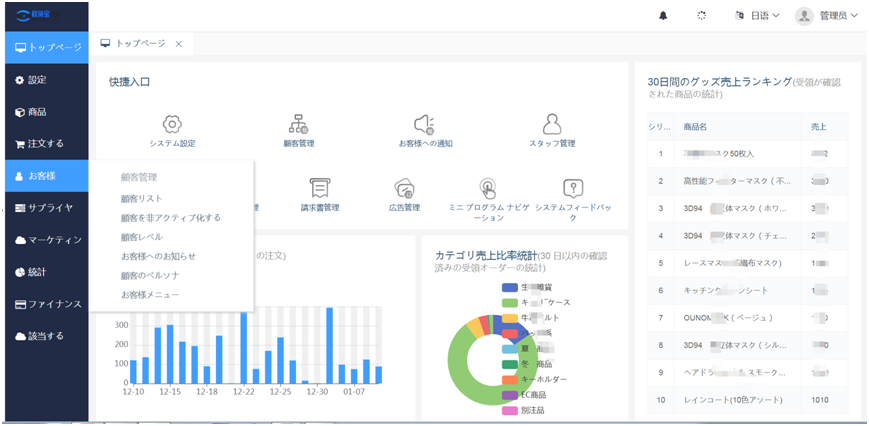Close the トップページ tab
Screen dimensions: 869x426
click(x=178, y=44)
